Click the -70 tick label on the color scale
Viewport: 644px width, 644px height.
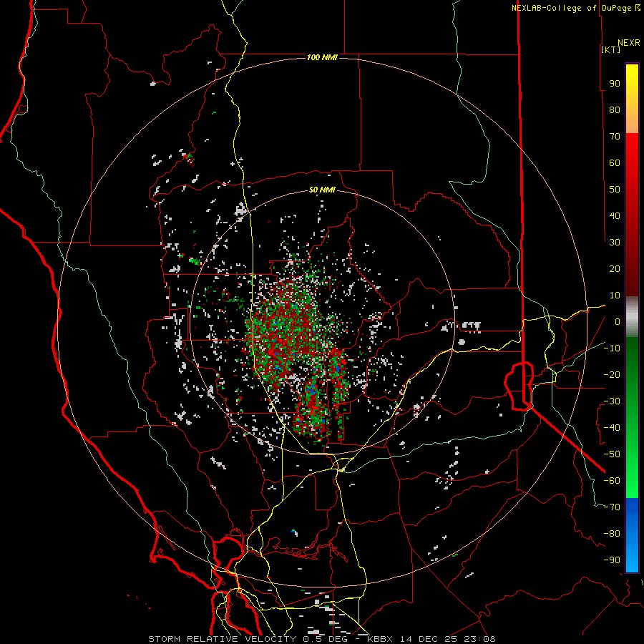[612, 507]
